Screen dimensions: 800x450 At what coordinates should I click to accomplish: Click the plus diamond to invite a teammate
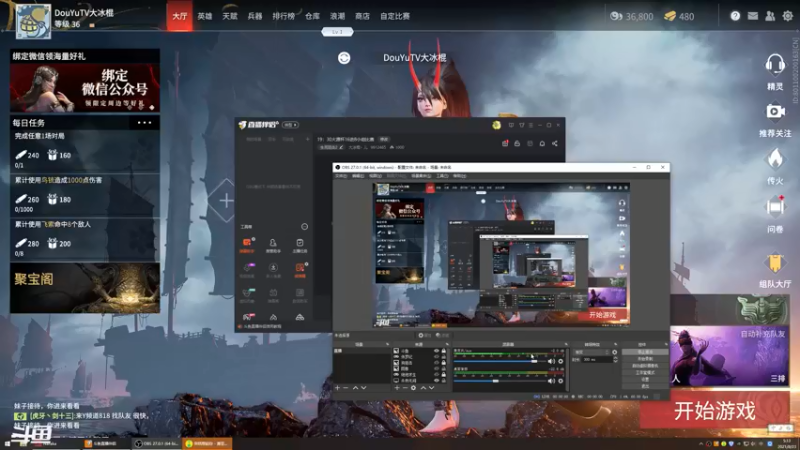click(225, 201)
